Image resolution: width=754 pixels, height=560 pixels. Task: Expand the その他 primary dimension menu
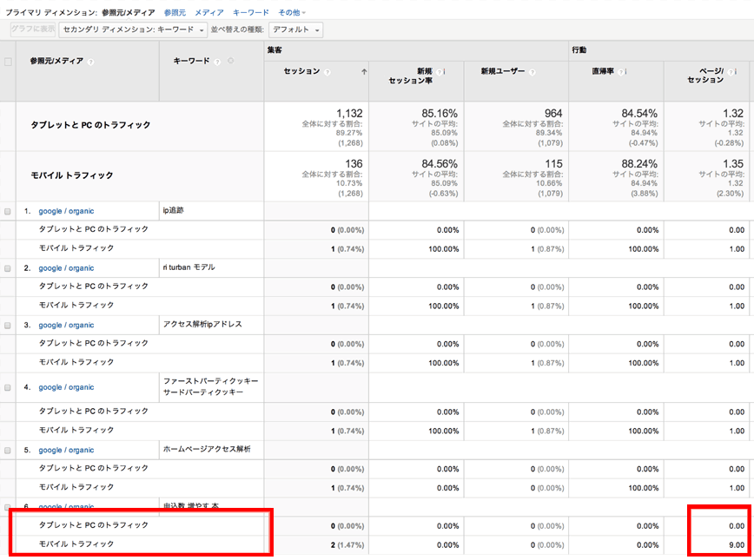point(291,13)
